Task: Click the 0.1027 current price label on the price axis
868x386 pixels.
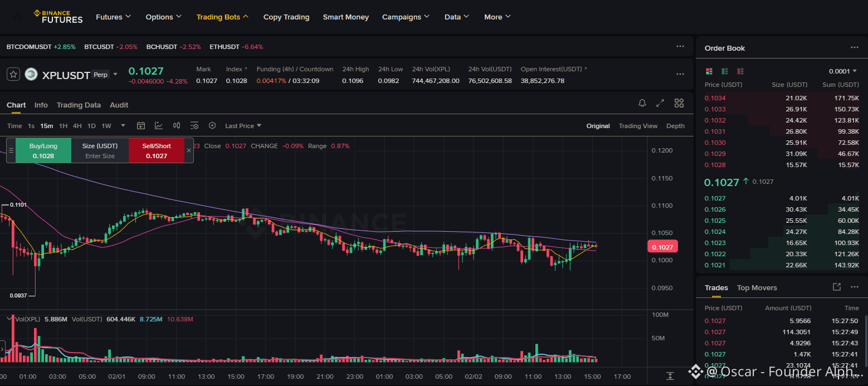Action: 662,247
